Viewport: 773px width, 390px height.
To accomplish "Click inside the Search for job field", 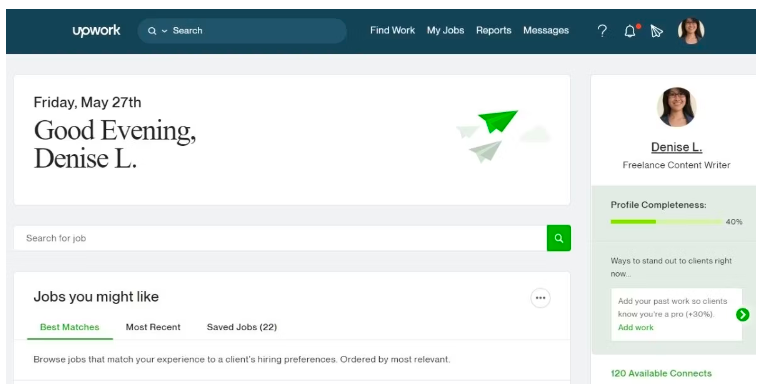I will (x=280, y=238).
